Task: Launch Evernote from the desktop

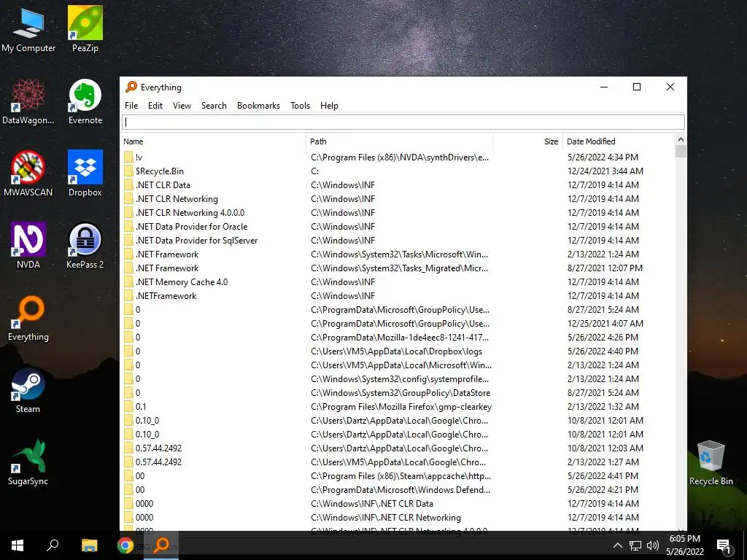Action: coord(85,102)
